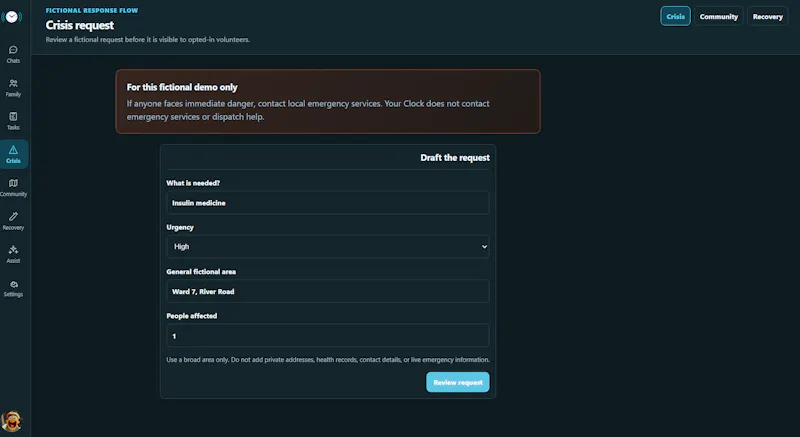Screen dimensions: 800x437
Task: Go to Tasks in the sidebar
Action: click(13, 121)
